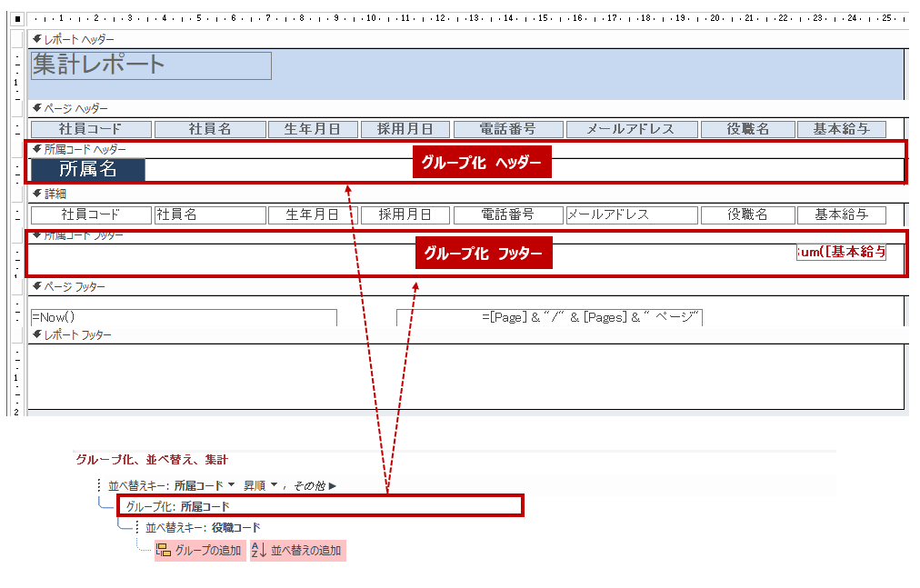Click the 詳細 section marker icon
920x588 pixels.
click(36, 194)
